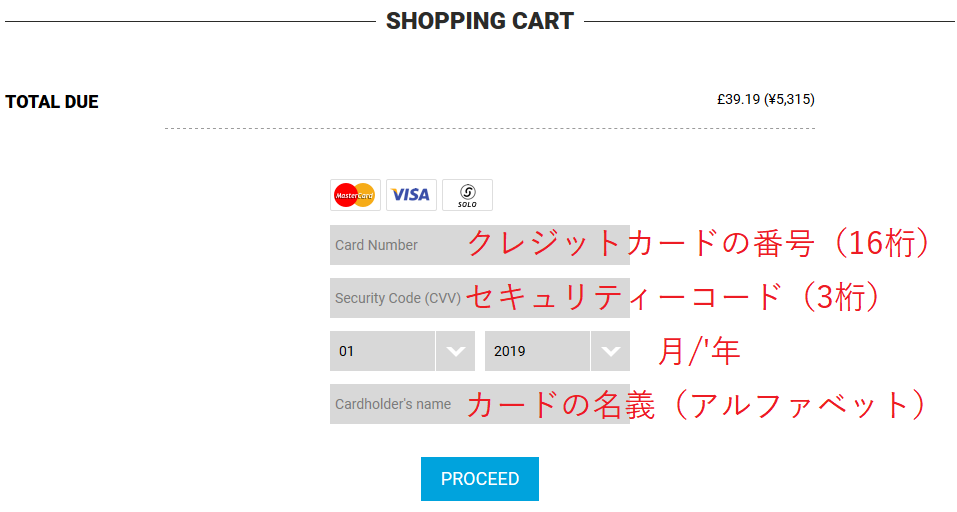The image size is (957, 512).
Task: Click the dotted divider under the total
Action: coord(490,129)
